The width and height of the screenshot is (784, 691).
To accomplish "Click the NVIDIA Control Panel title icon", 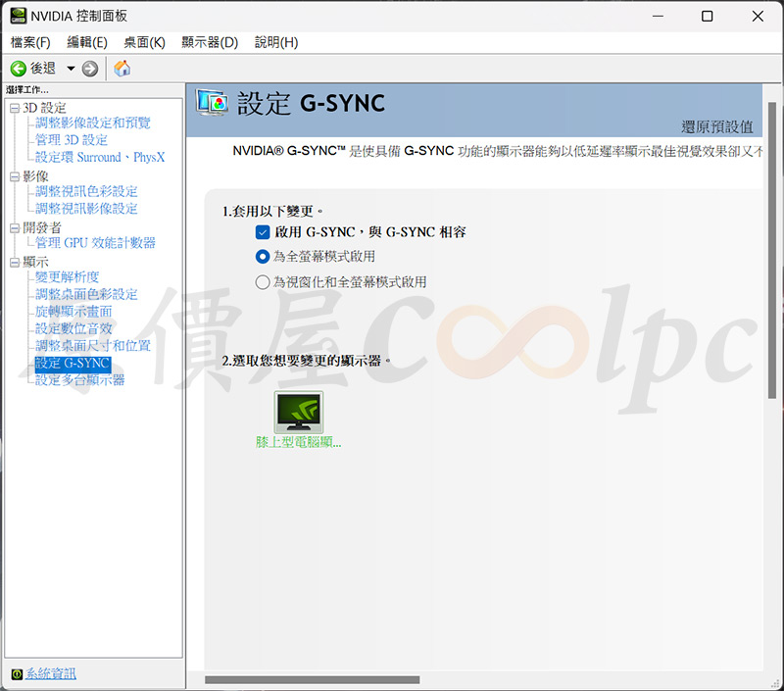I will pyautogui.click(x=19, y=16).
